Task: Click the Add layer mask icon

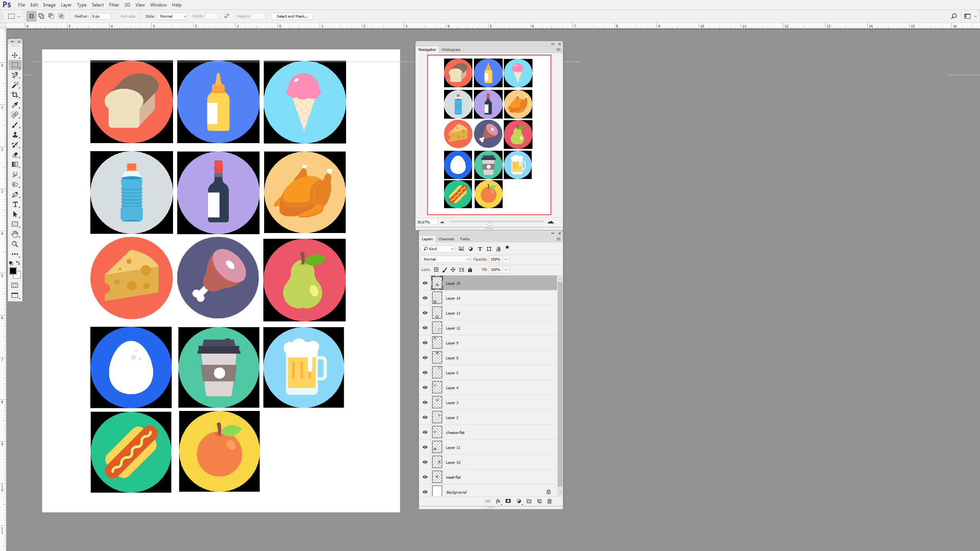Action: click(x=508, y=501)
